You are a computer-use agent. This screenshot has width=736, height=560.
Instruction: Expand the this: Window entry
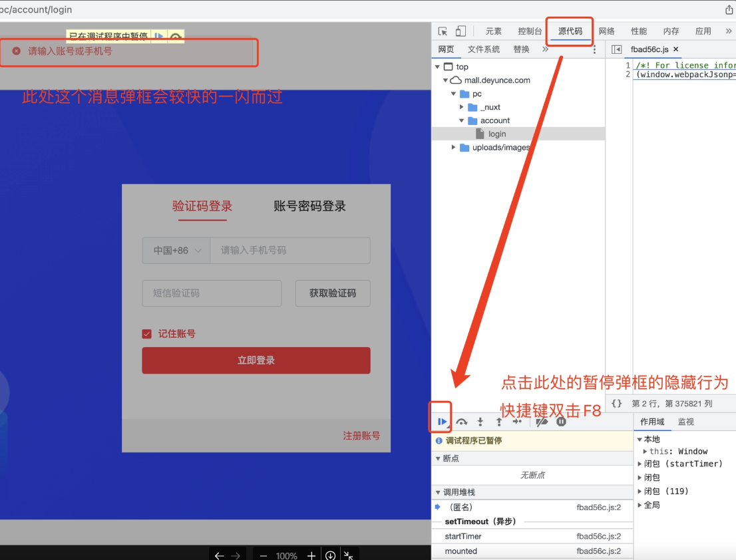coord(645,451)
